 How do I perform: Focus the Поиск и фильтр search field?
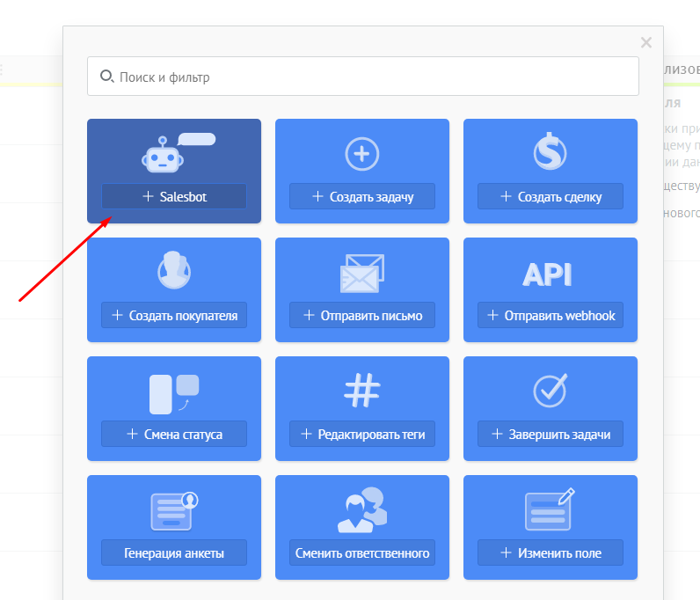(x=363, y=76)
